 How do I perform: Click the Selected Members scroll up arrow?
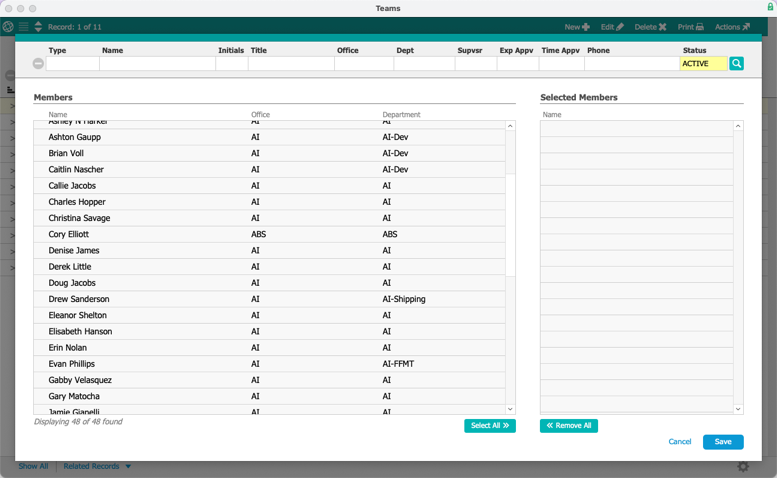[x=738, y=126]
